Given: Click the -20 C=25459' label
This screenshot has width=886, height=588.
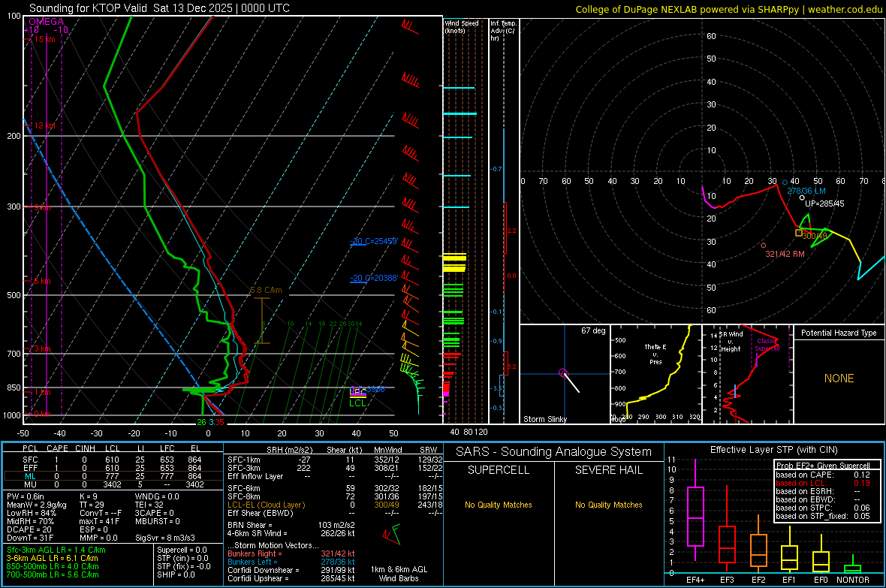Looking at the screenshot, I should tap(374, 241).
